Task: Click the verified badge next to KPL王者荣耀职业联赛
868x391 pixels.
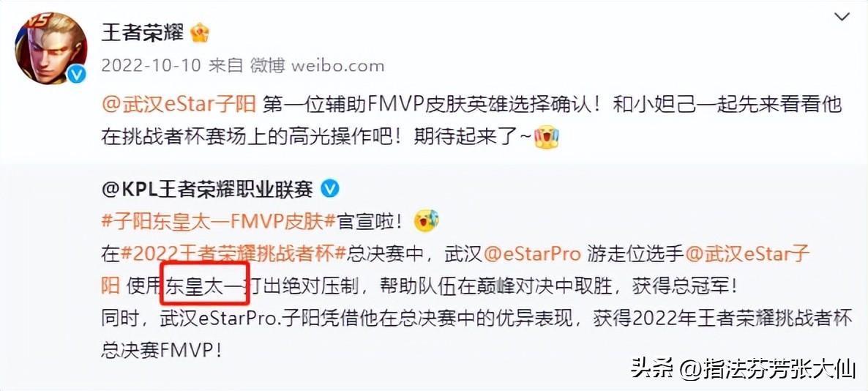Action: click(x=331, y=190)
